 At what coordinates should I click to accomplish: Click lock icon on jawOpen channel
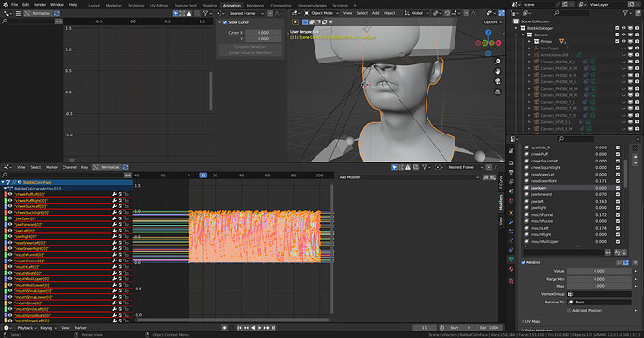tap(127, 218)
